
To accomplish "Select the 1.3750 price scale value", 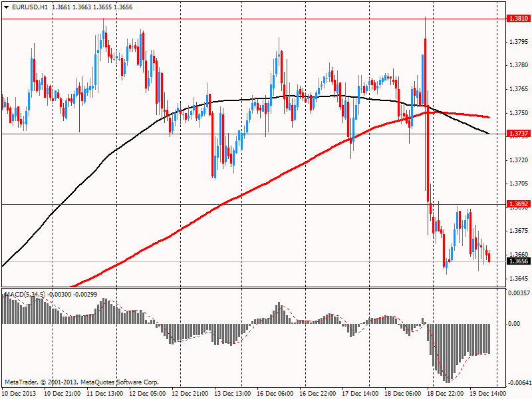I will pos(519,112).
